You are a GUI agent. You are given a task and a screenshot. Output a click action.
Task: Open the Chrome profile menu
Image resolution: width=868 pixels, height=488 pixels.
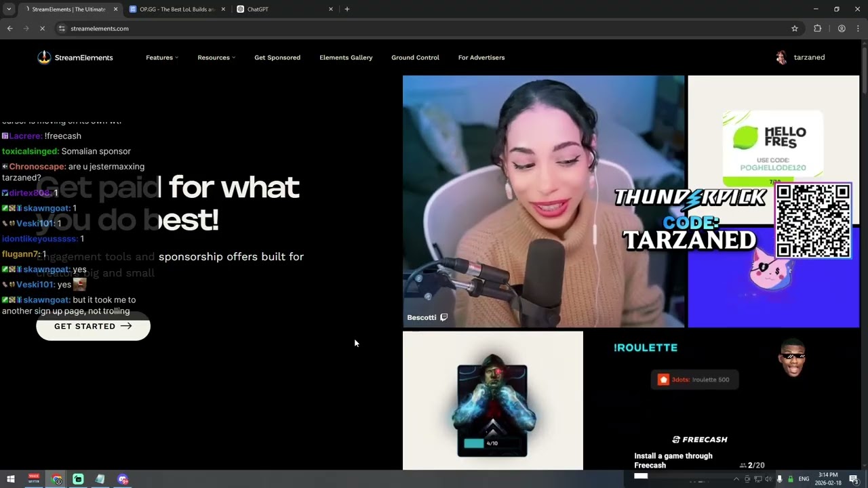[842, 28]
